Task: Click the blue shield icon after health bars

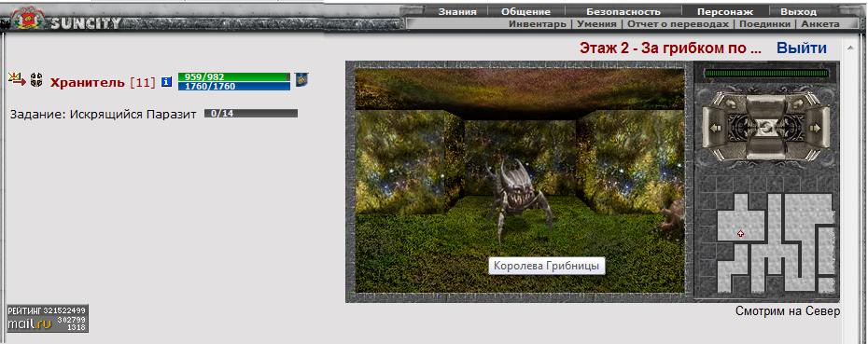Action: point(301,79)
